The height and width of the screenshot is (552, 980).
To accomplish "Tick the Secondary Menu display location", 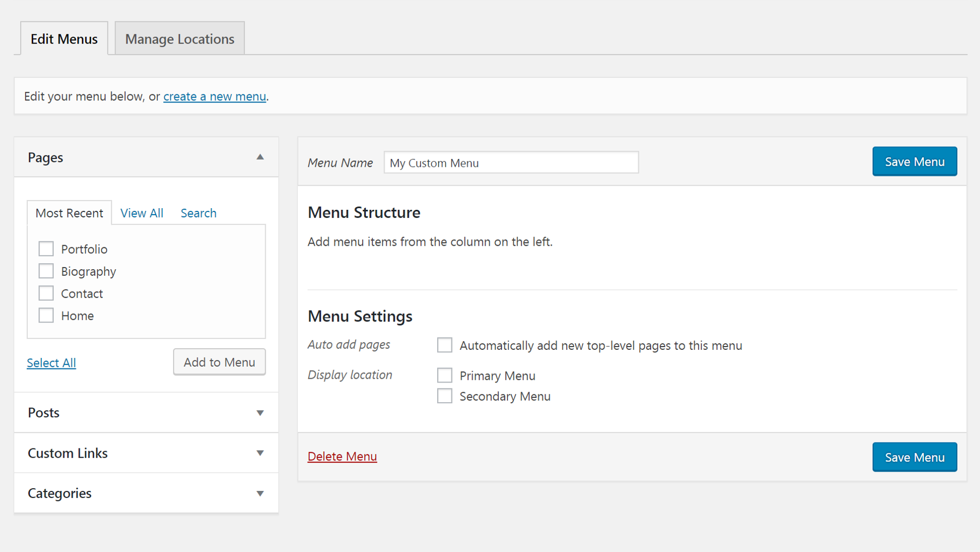I will [445, 396].
